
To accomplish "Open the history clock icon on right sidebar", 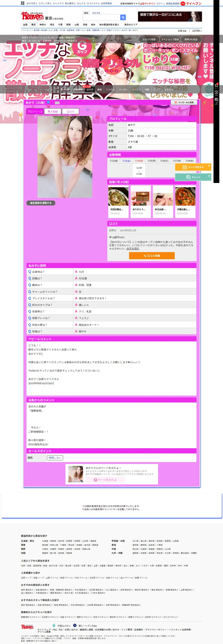I will point(216,93).
